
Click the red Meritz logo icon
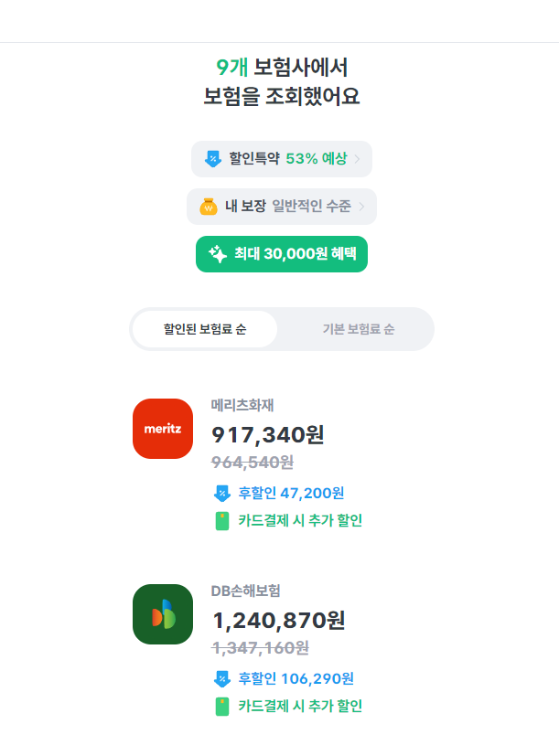pyautogui.click(x=163, y=429)
